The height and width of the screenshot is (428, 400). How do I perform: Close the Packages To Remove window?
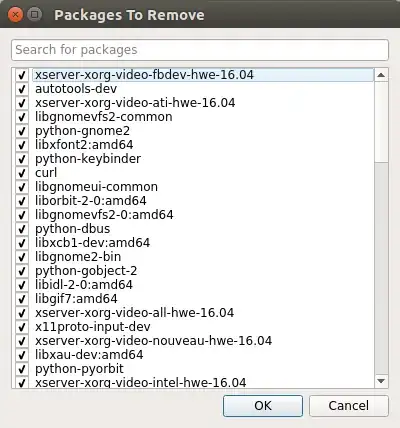click(x=15, y=15)
